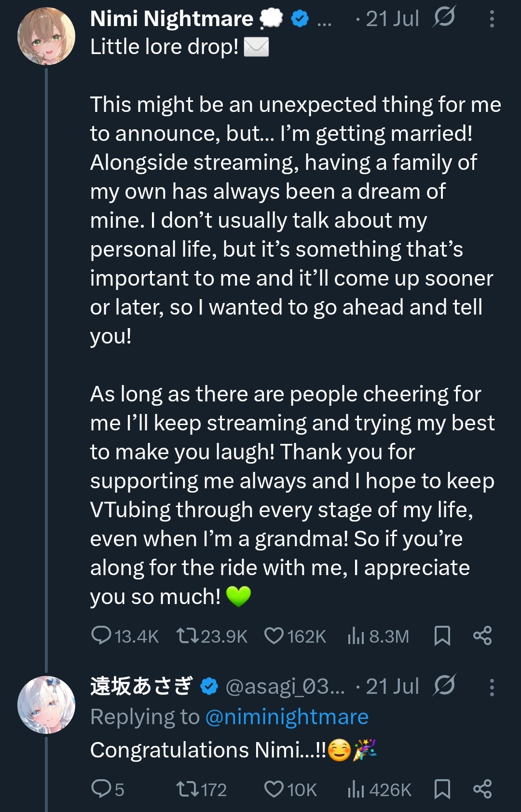Screen dimensions: 521x812
Task: Like Asagi's congratulations reply
Action: 274,789
